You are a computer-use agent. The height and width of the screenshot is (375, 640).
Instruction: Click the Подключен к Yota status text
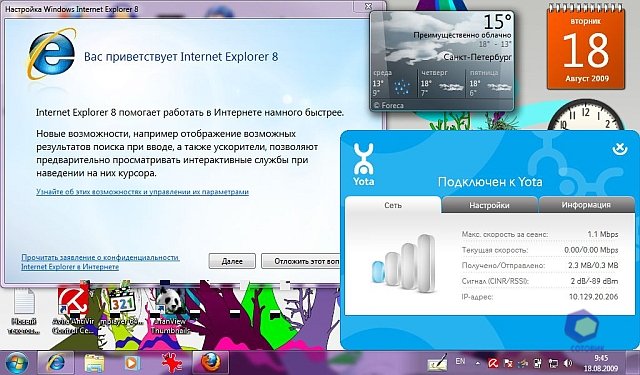coord(490,182)
